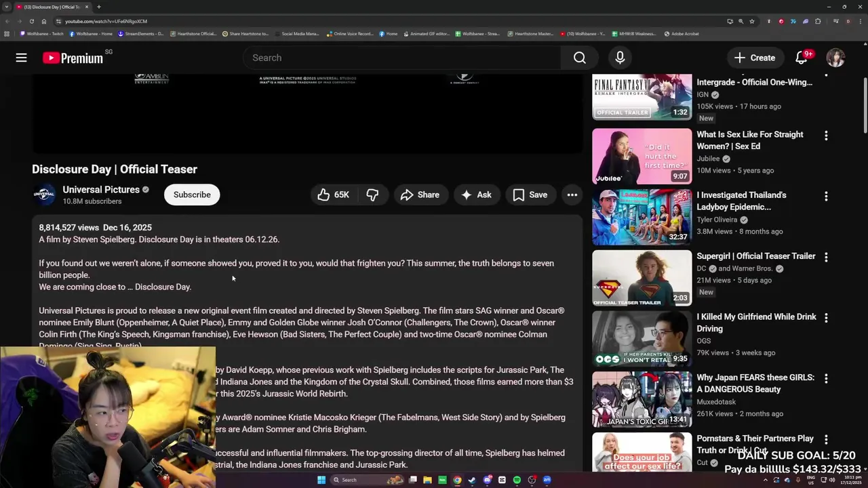The height and width of the screenshot is (488, 868).
Task: Click the 8,814,527 views date line
Action: 95,228
